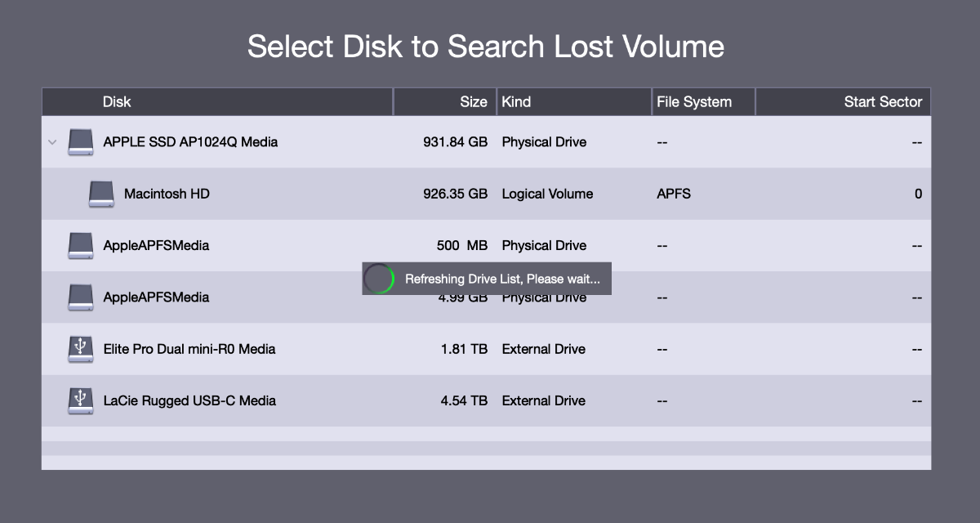Select the Elite Pro Dual mini-R0 Media row
The height and width of the screenshot is (523, 980).
pos(189,349)
